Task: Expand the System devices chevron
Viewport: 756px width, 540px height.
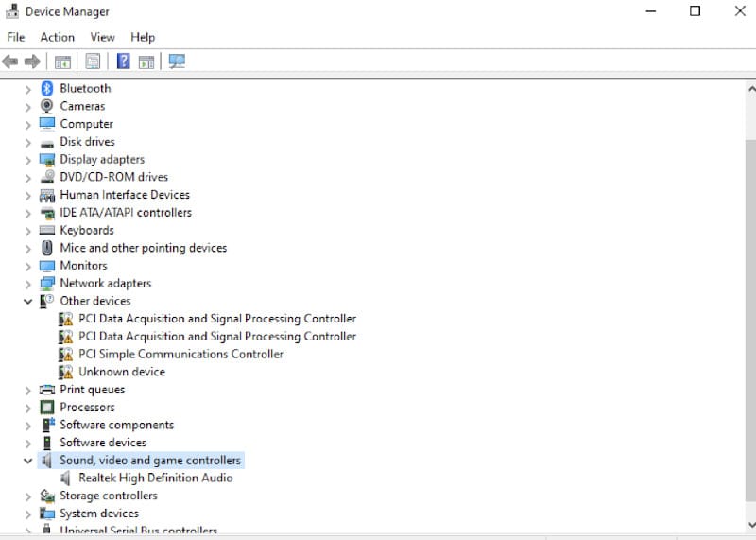Action: [x=28, y=514]
